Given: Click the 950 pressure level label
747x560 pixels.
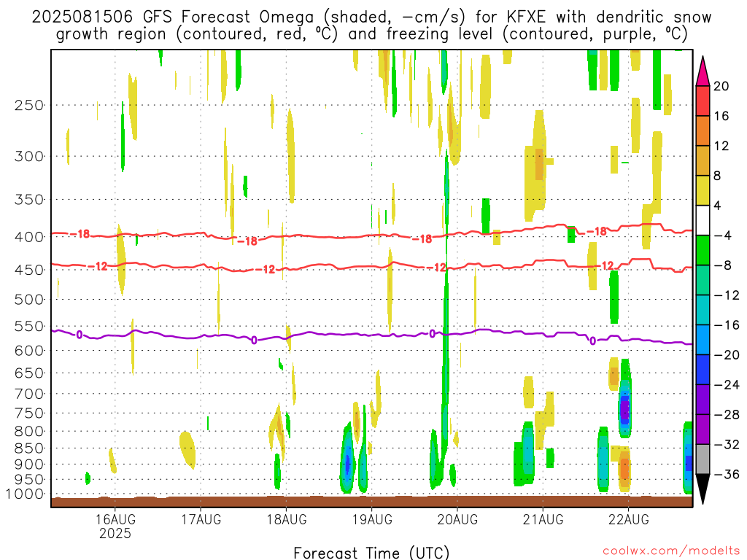Looking at the screenshot, I should 29,480.
